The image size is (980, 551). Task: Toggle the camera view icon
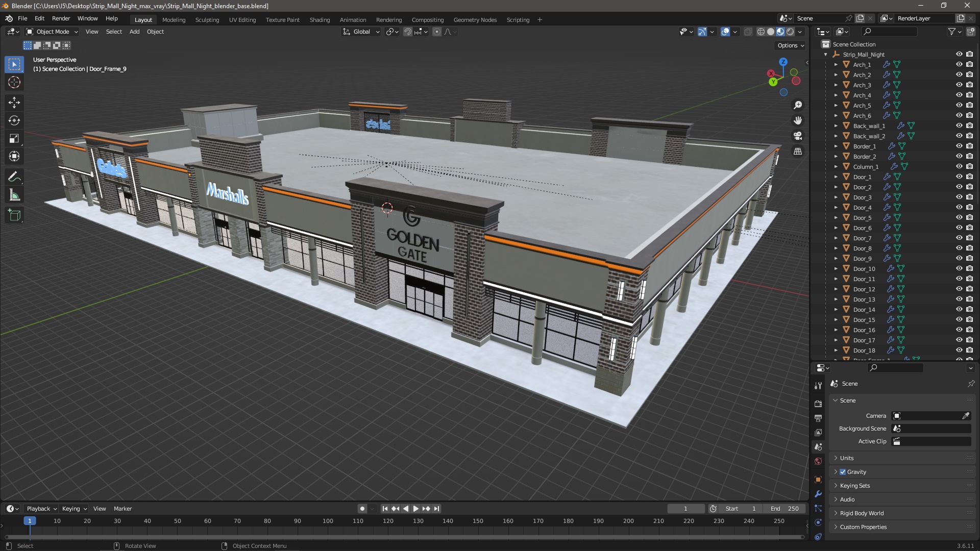798,136
